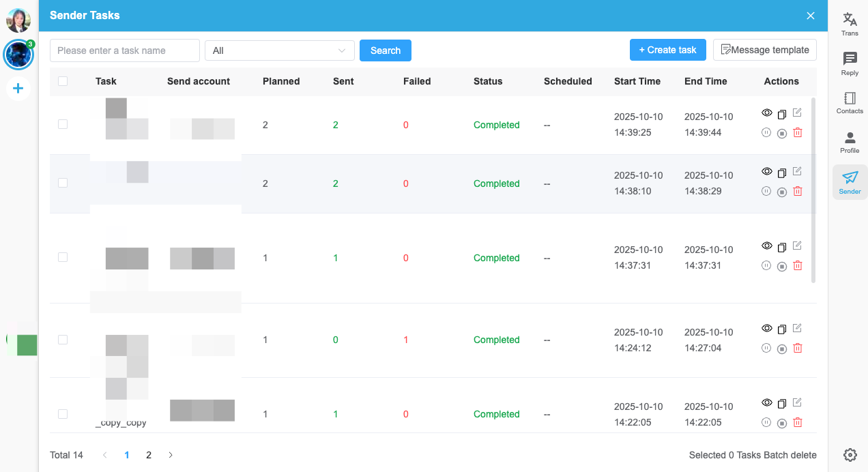
Task: Open the Trans translation panel
Action: [850, 24]
